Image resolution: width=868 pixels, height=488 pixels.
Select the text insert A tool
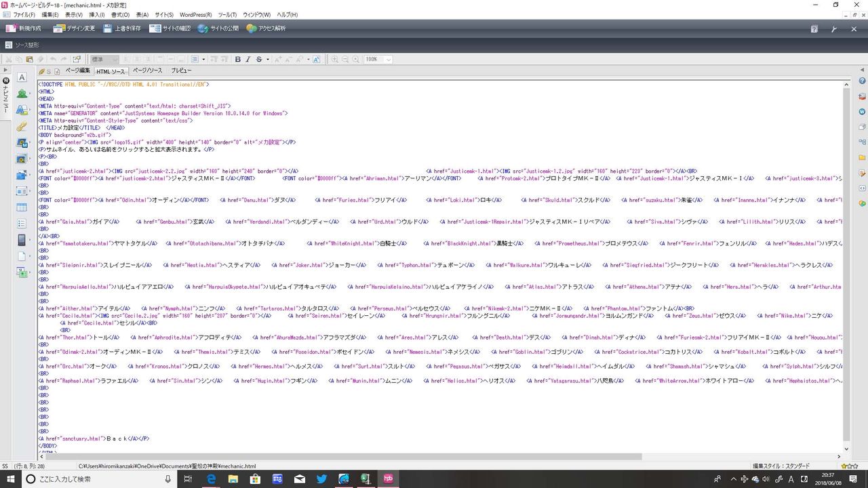click(22, 77)
